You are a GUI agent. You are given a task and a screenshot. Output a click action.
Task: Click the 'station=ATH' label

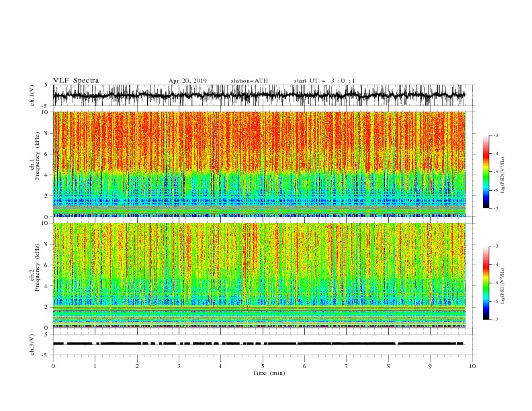[x=249, y=81]
